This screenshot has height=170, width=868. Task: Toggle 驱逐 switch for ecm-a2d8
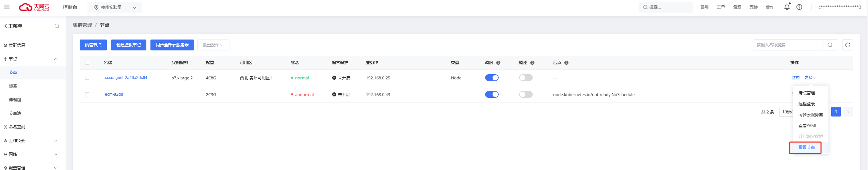(x=526, y=94)
